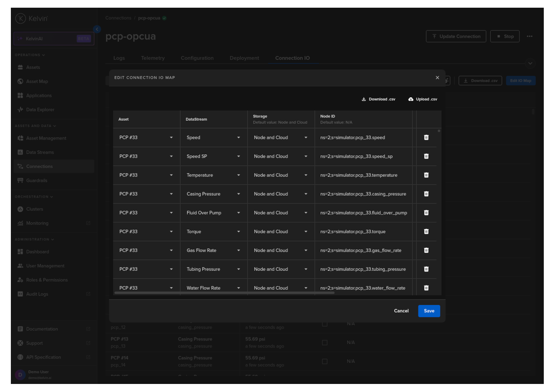
Task: Check the PCP #13 Casing Pressure checkbox
Action: (325, 343)
